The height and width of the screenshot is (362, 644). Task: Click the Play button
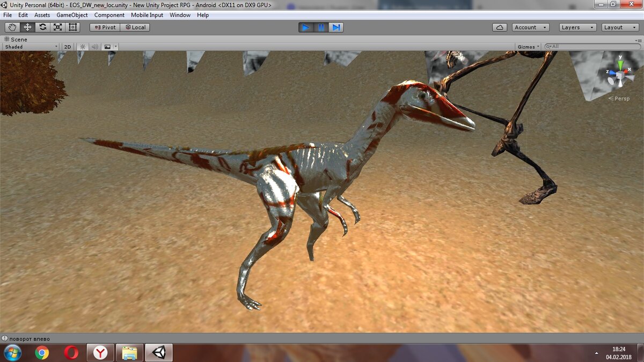[x=306, y=27]
